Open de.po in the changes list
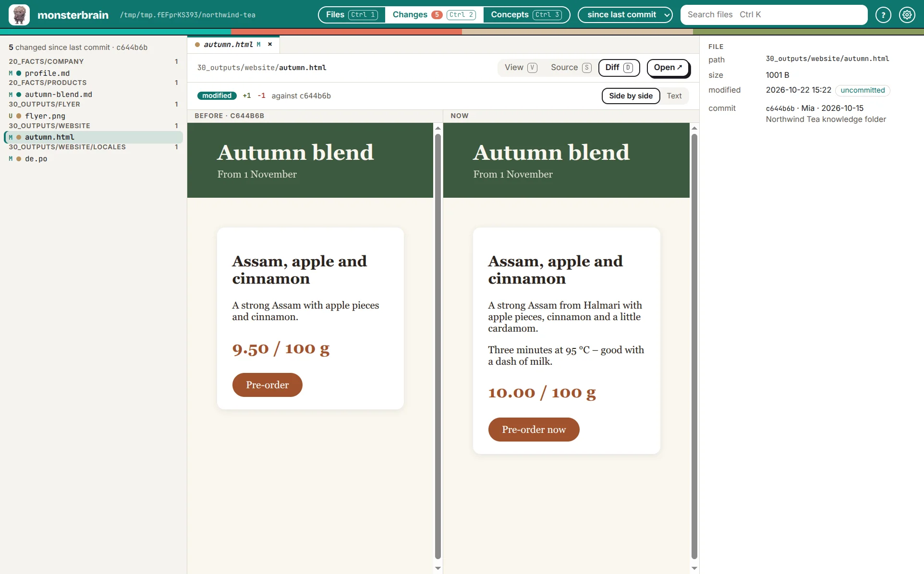The height and width of the screenshot is (574, 924). [94, 159]
